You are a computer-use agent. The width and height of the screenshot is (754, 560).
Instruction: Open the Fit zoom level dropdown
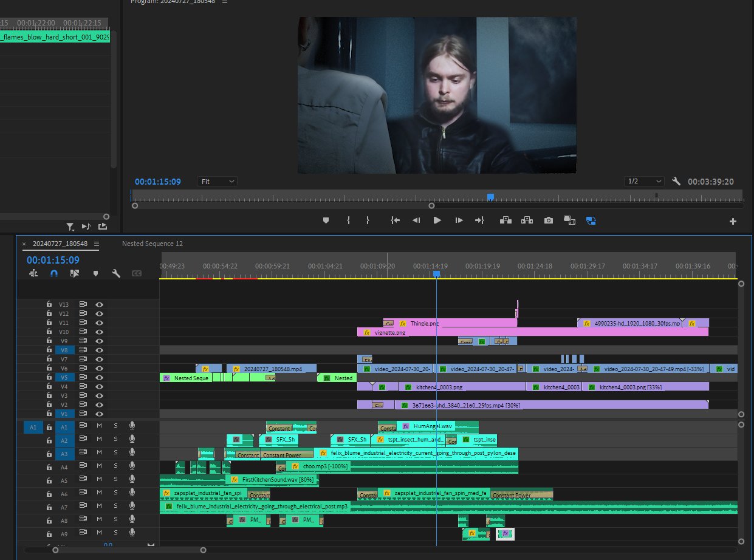(218, 182)
